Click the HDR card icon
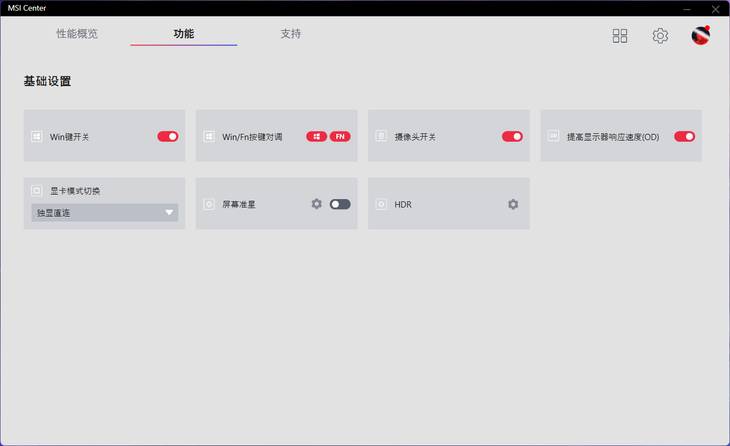 (381, 204)
